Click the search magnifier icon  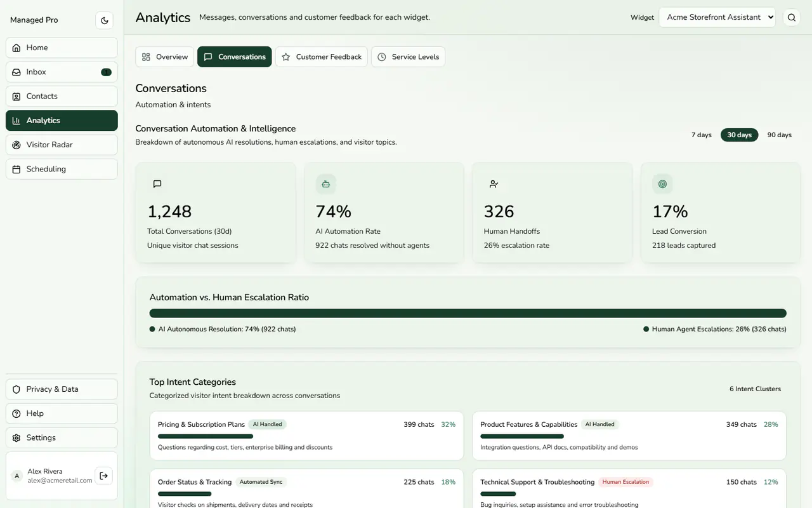pyautogui.click(x=792, y=18)
